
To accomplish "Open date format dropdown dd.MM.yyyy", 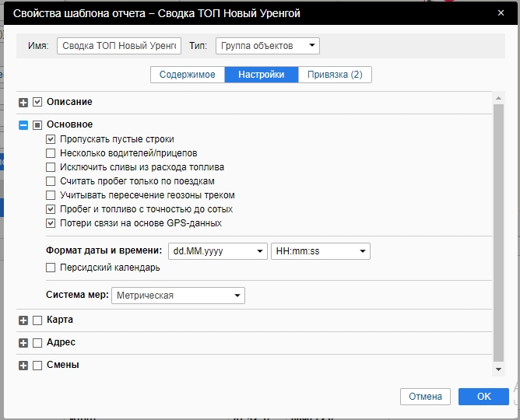I will tap(217, 251).
